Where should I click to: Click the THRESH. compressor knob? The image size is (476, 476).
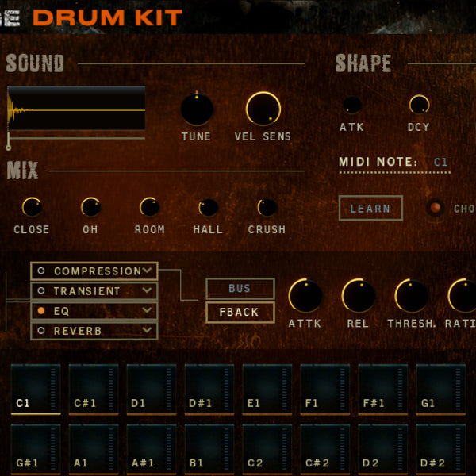click(x=411, y=296)
